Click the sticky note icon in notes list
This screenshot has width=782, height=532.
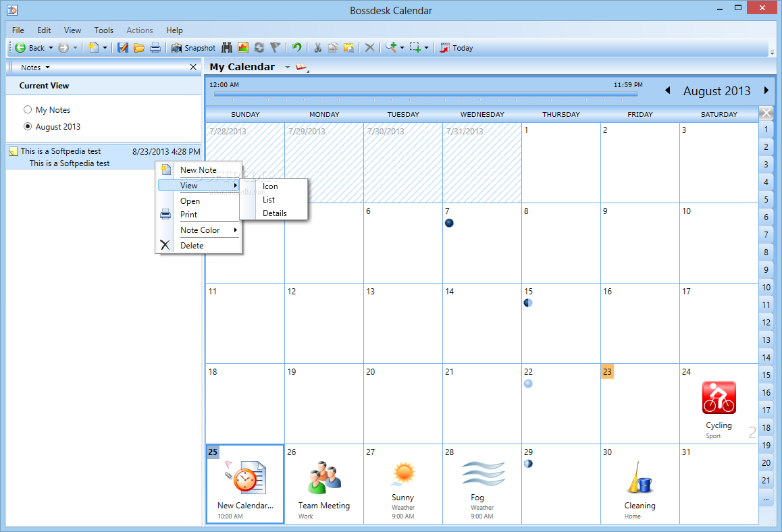(x=14, y=151)
